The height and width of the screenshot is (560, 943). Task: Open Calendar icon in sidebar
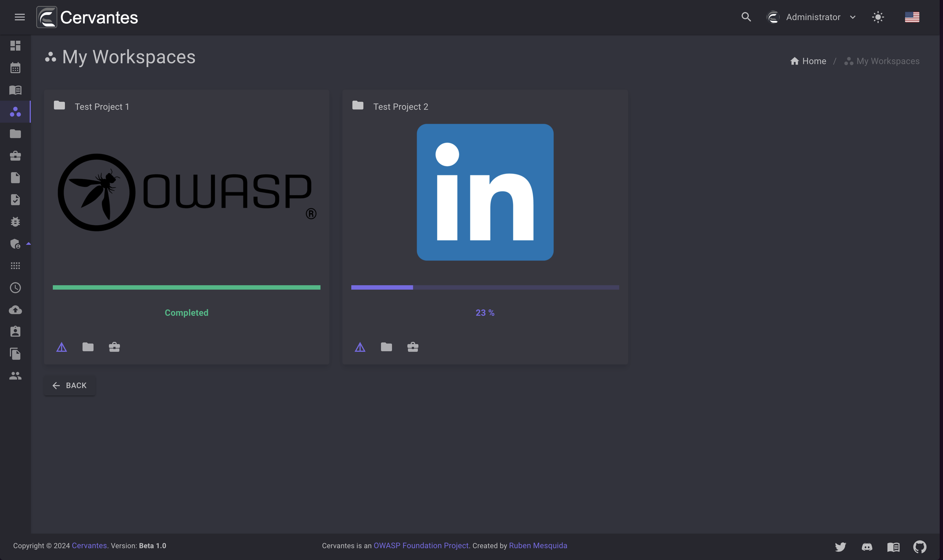(15, 68)
